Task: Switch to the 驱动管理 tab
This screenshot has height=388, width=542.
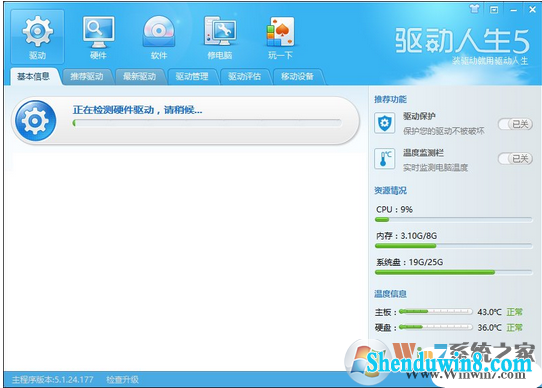Action: [192, 76]
